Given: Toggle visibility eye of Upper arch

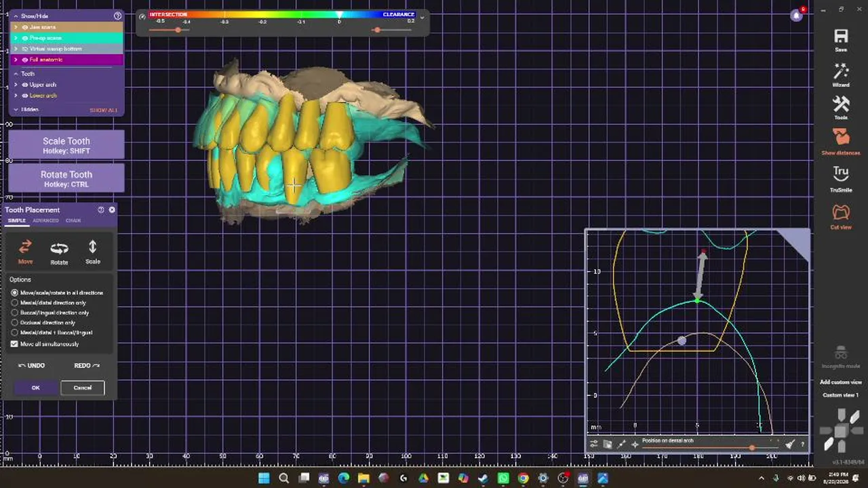Looking at the screenshot, I should point(25,85).
